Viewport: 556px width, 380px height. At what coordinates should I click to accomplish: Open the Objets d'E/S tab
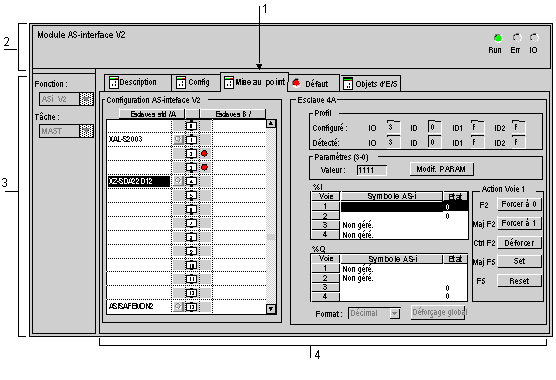pos(371,84)
